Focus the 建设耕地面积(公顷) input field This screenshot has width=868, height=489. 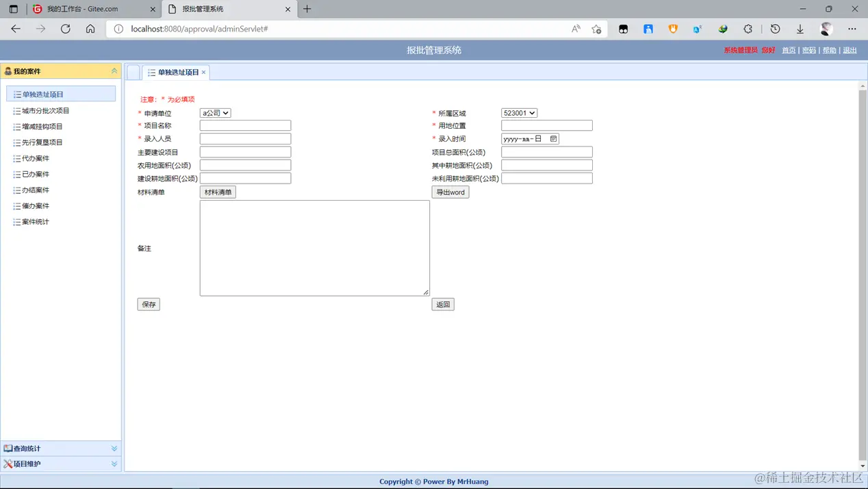245,178
